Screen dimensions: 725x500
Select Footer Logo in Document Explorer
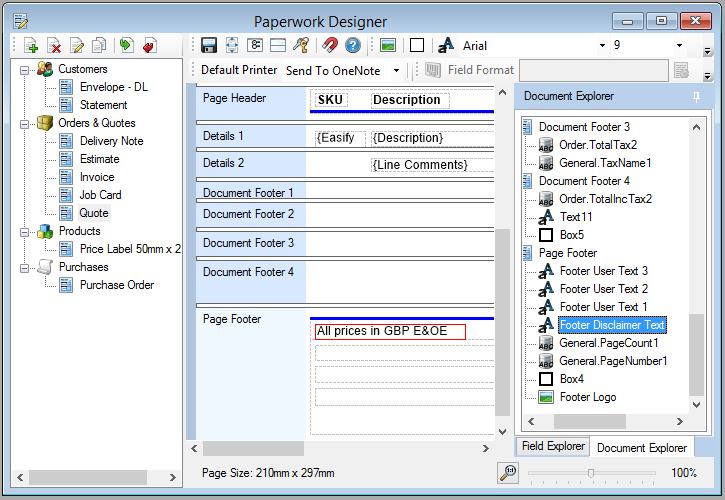[x=587, y=397]
